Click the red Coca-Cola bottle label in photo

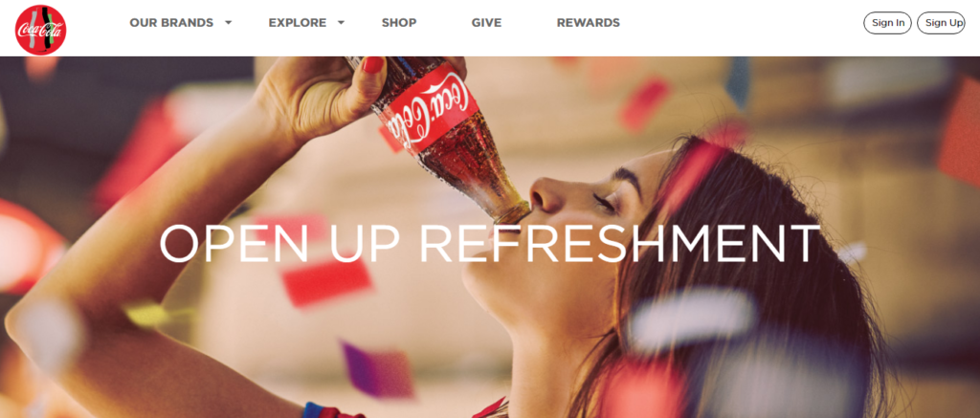(x=428, y=108)
